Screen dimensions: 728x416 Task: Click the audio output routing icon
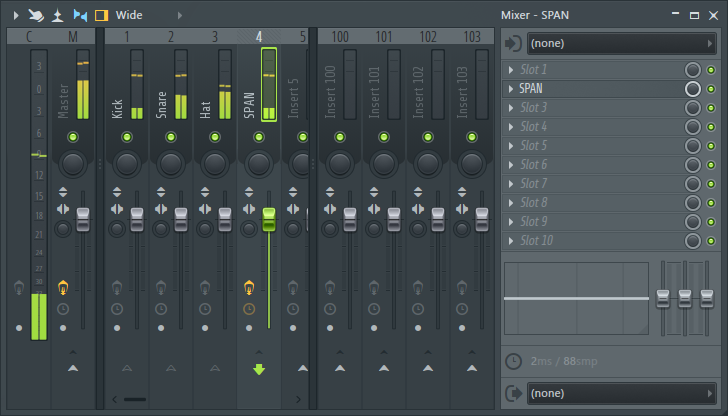tap(514, 394)
